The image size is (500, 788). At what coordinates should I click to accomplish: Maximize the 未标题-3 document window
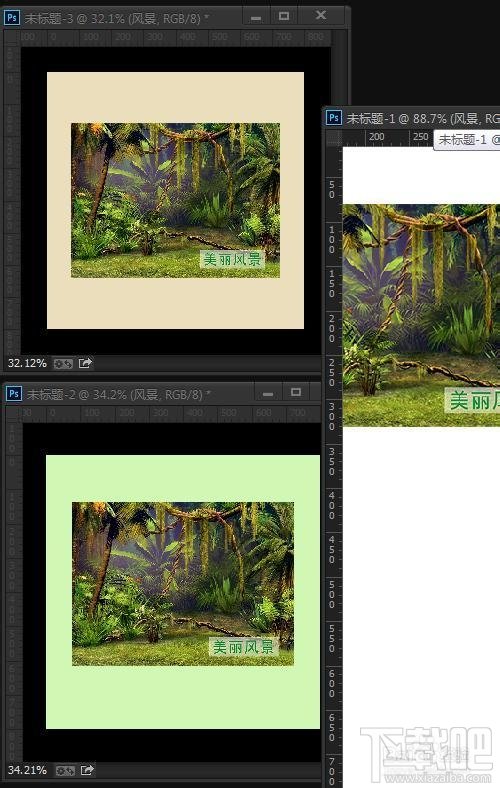coord(284,17)
